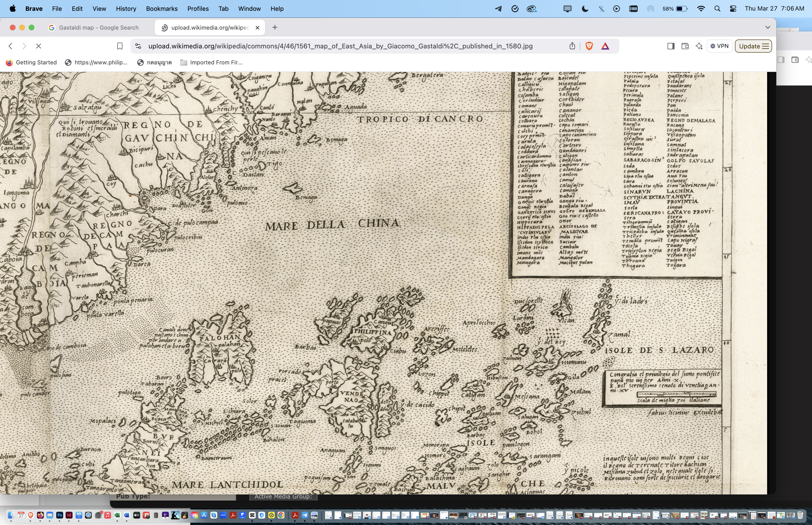Open Mail from the Dock
Image resolution: width=812 pixels, height=525 pixels.
[x=50, y=515]
